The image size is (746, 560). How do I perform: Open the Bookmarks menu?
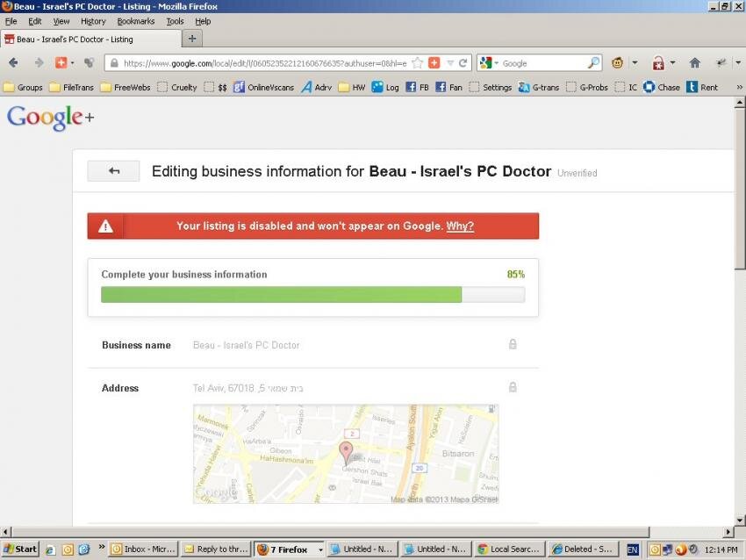coord(136,21)
